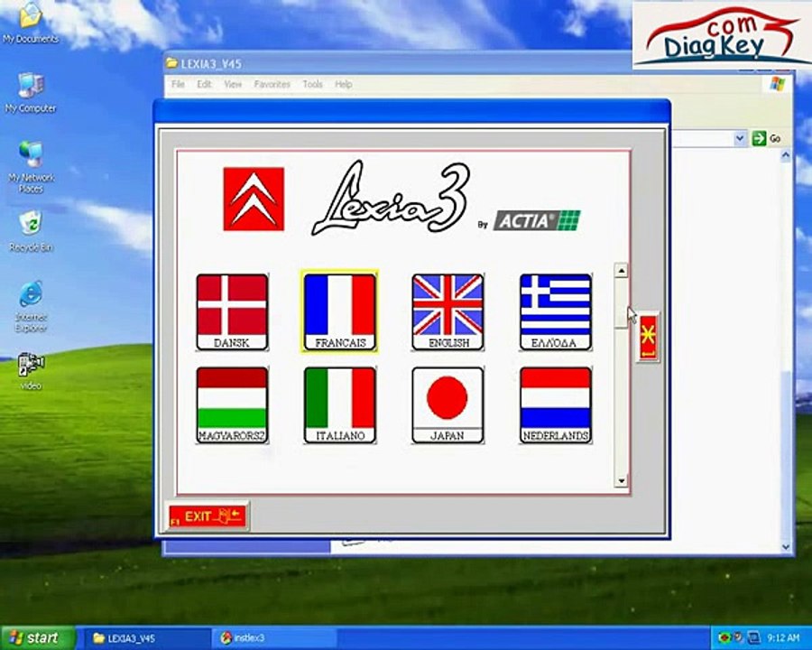This screenshot has height=650, width=812.
Task: Expand the address bar dropdown in Explorer
Action: pyautogui.click(x=740, y=138)
